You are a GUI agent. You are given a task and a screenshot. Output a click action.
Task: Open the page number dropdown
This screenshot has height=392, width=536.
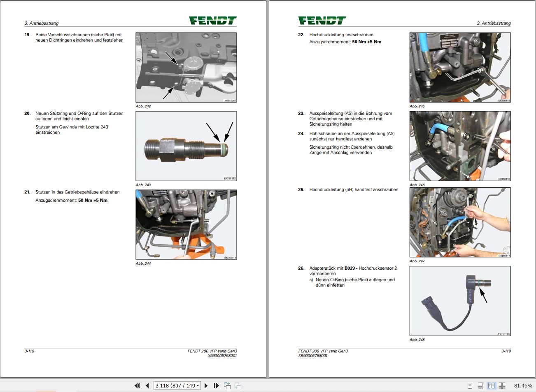[197, 385]
